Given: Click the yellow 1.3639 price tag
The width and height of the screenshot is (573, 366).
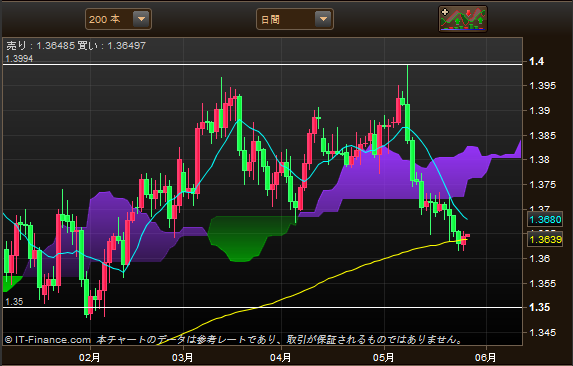Looking at the screenshot, I should [x=545, y=240].
